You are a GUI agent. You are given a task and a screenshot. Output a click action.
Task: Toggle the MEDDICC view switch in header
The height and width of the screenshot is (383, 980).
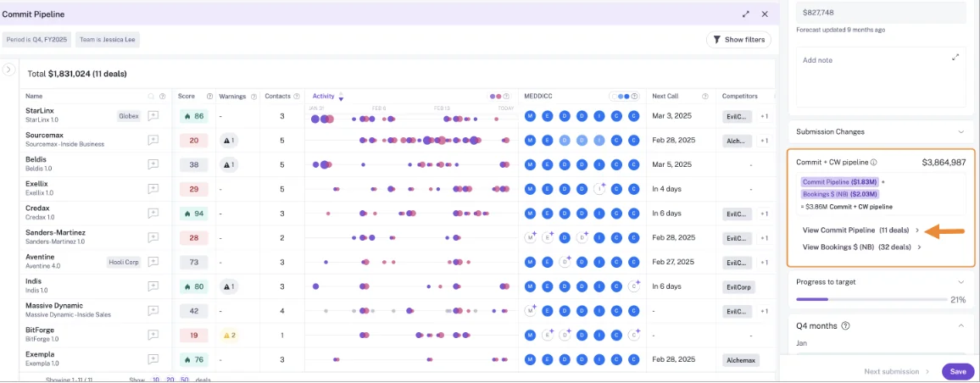pyautogui.click(x=623, y=97)
